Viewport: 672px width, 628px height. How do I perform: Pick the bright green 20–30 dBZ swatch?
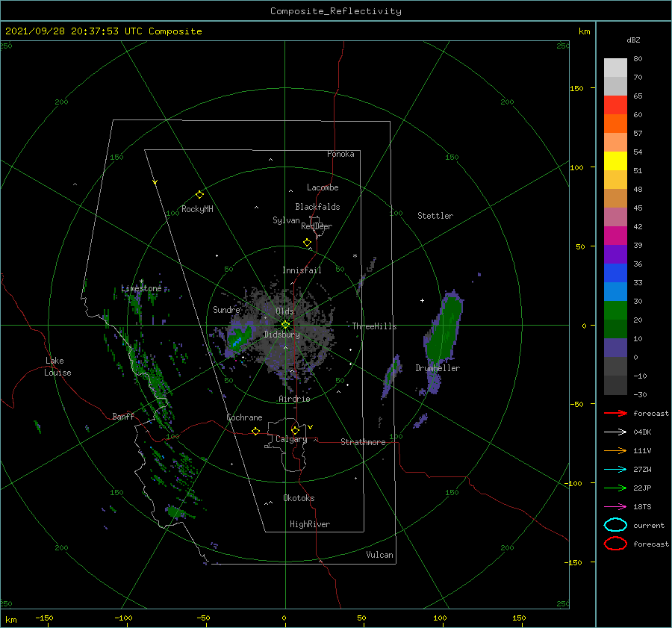[x=615, y=311]
